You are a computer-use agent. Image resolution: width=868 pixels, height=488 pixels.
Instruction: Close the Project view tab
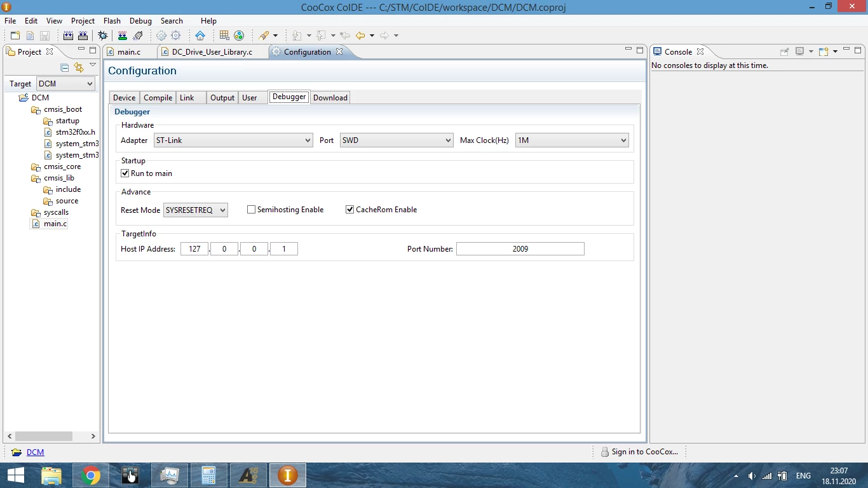click(50, 51)
